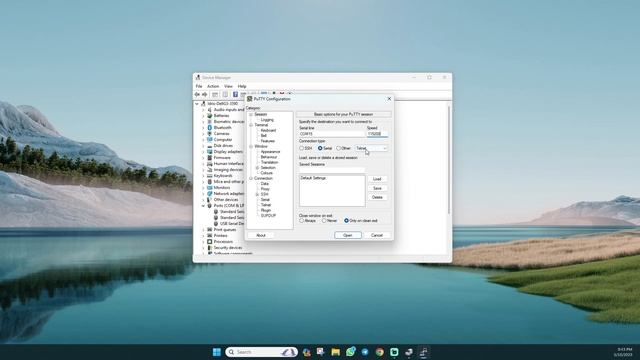Open the Help menu in Device Manager
640x360 pixels.
[x=242, y=86]
